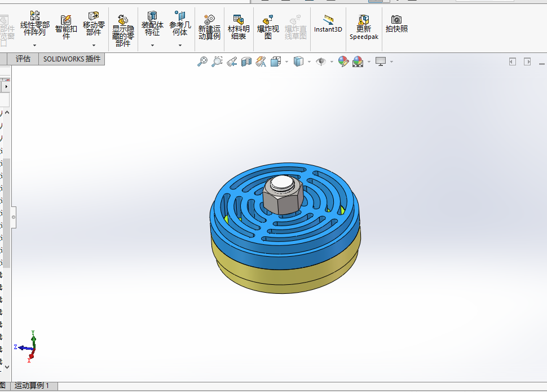Image resolution: width=547 pixels, height=392 pixels.
Task: Click Show Hidden Components (显示隐藏的零部件)
Action: click(123, 30)
